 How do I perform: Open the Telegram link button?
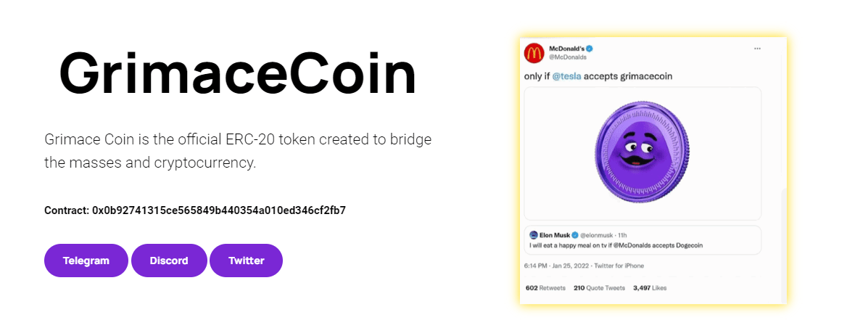click(86, 261)
